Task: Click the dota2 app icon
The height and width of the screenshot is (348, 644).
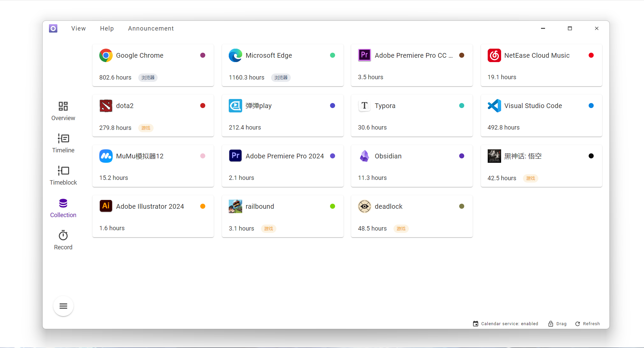Action: pos(106,106)
